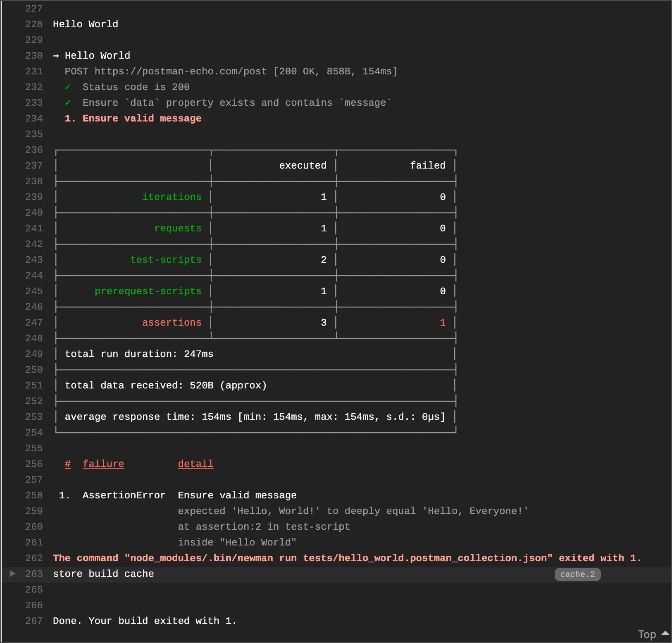
Task: Click the green check beside Status code is 200
Action: point(68,87)
